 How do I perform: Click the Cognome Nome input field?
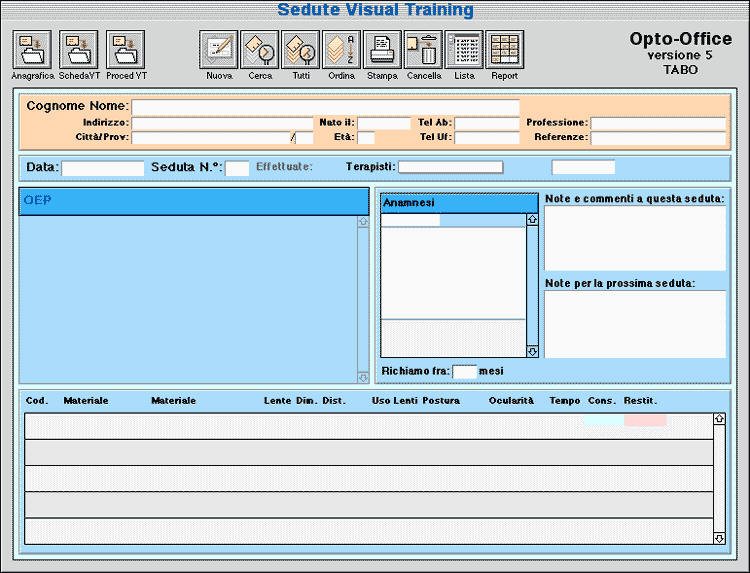(x=325, y=107)
